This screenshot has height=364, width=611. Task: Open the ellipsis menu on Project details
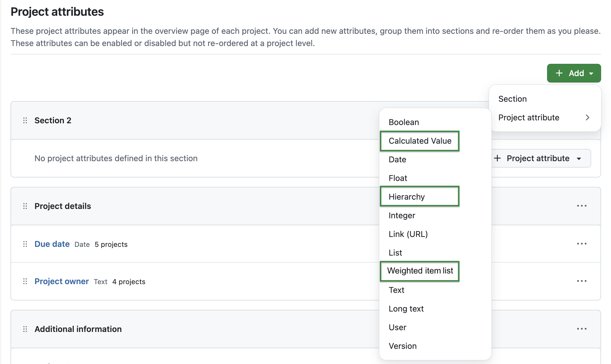[x=582, y=206]
